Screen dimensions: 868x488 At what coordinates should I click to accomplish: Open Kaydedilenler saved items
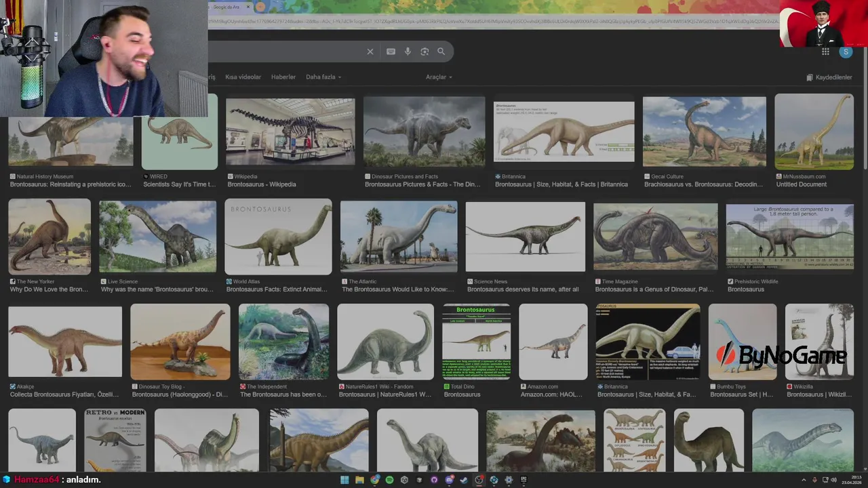click(829, 77)
